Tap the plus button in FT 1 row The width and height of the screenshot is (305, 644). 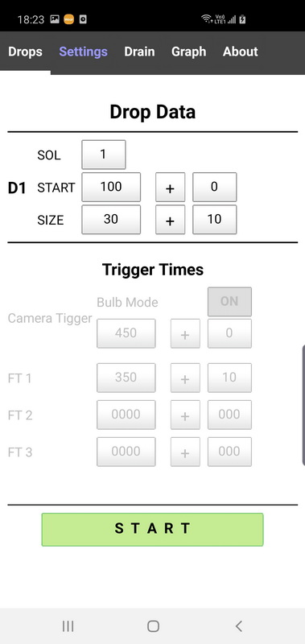[x=185, y=378]
